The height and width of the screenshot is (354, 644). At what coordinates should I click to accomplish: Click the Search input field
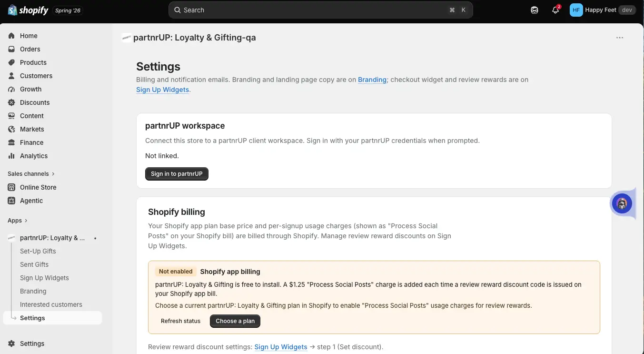tap(321, 10)
